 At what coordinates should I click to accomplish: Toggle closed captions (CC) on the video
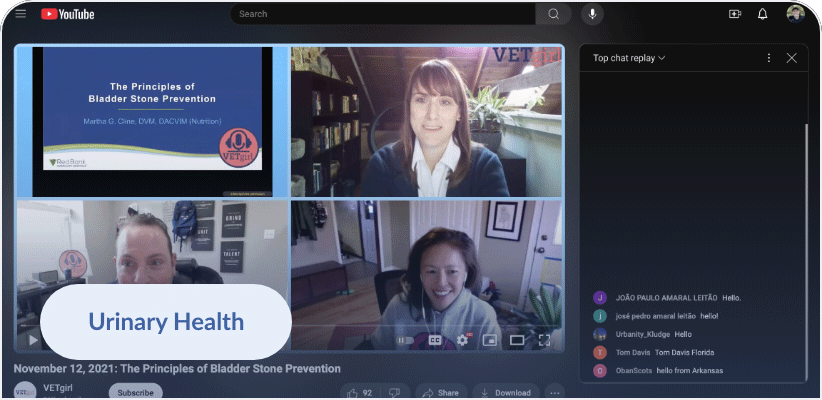(x=435, y=340)
